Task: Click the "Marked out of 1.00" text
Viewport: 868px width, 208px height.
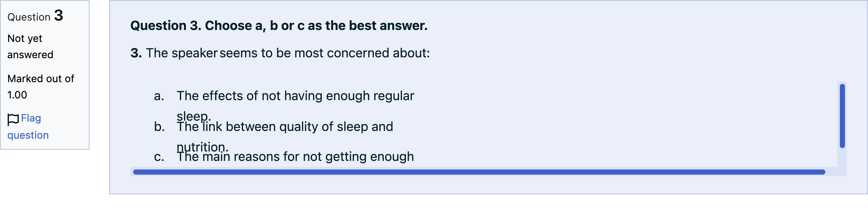Action: (41, 87)
